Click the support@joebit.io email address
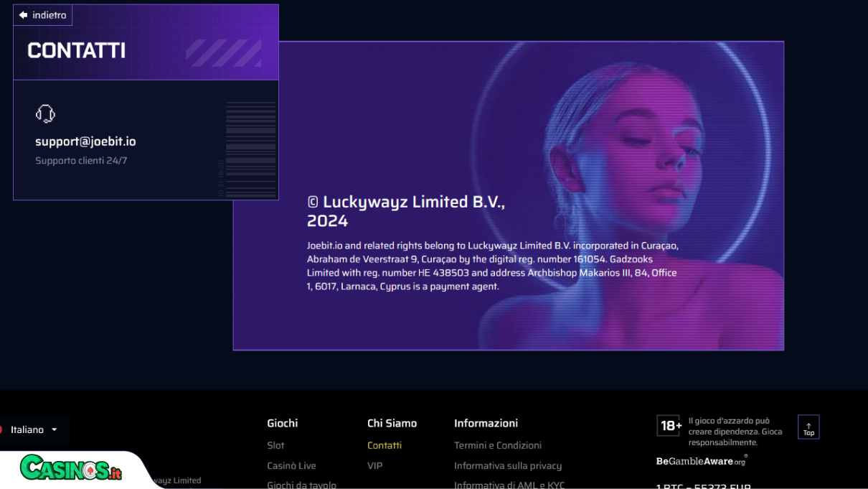 pyautogui.click(x=85, y=141)
